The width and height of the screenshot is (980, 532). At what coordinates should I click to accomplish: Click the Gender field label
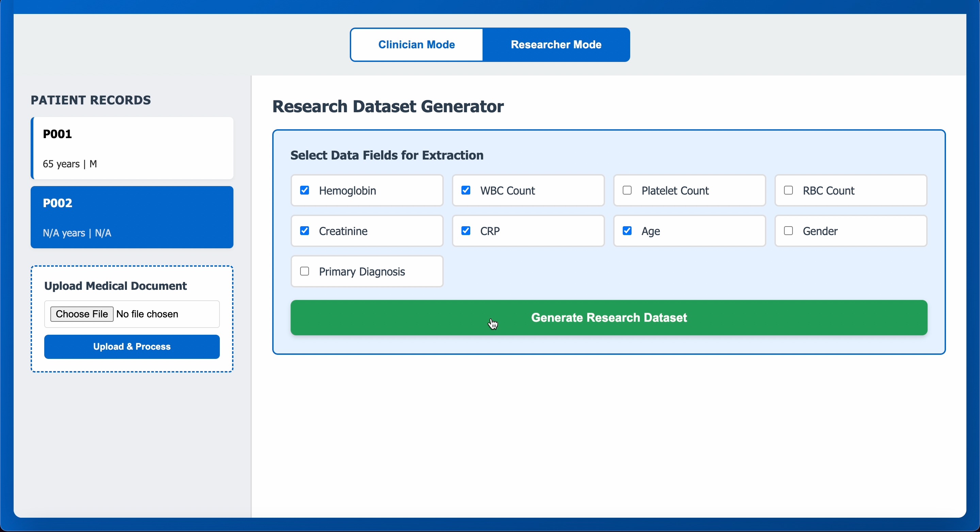820,231
